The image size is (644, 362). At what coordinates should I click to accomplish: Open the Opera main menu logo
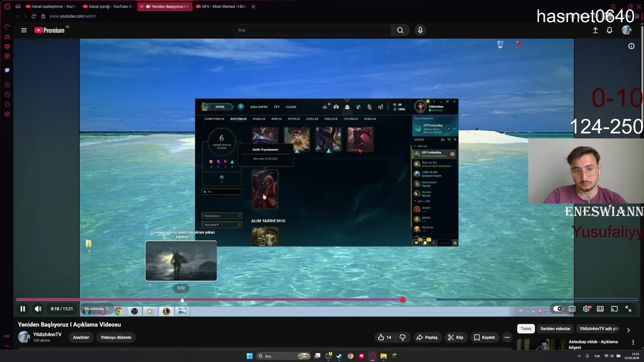7,7
